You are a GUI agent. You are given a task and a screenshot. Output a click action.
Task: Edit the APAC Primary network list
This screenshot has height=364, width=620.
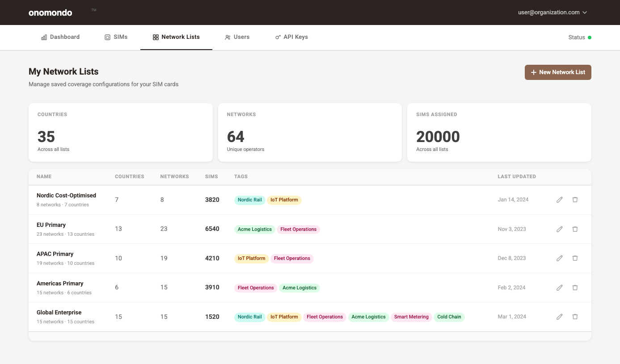[x=559, y=258]
